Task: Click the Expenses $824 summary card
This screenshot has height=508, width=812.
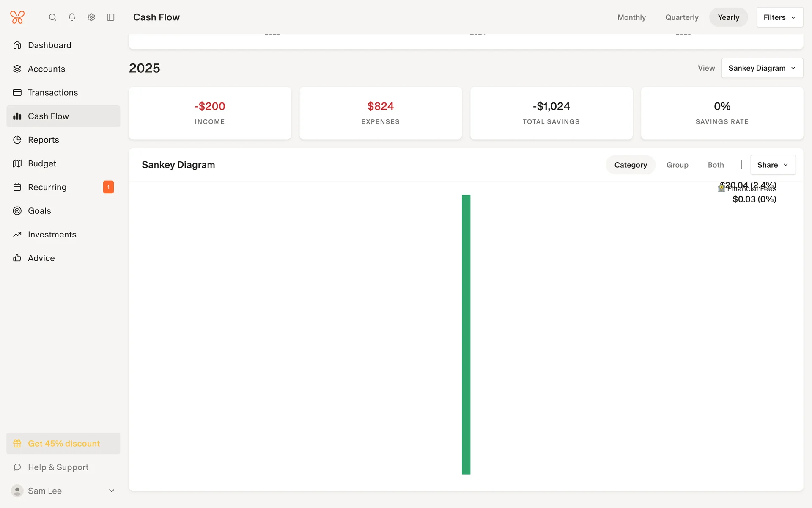Action: [x=380, y=113]
